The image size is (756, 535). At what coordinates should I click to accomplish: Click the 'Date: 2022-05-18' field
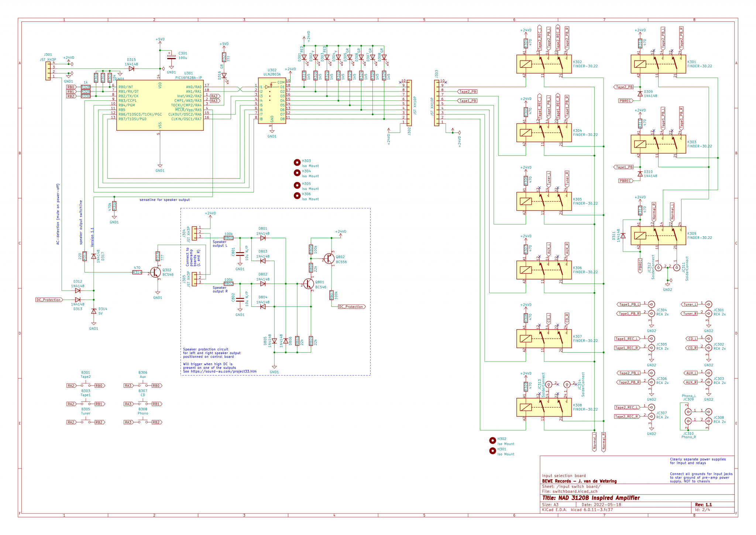tap(601, 505)
